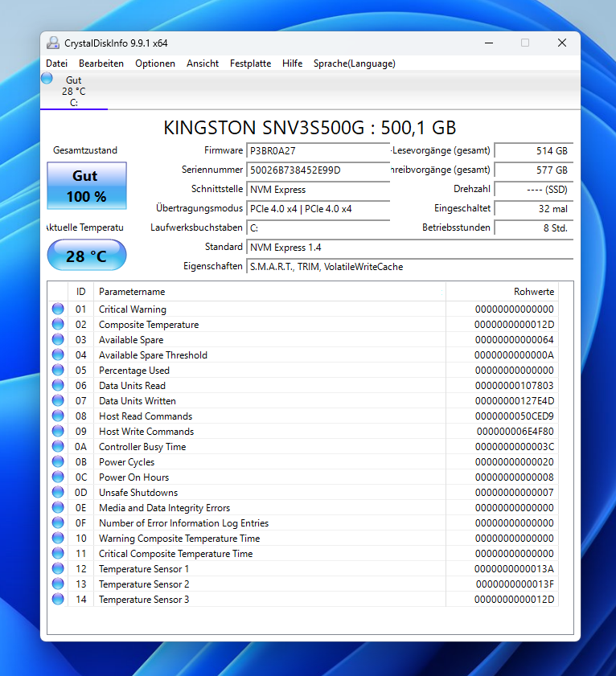Click the status orb for Available Spare Threshold

click(x=58, y=354)
